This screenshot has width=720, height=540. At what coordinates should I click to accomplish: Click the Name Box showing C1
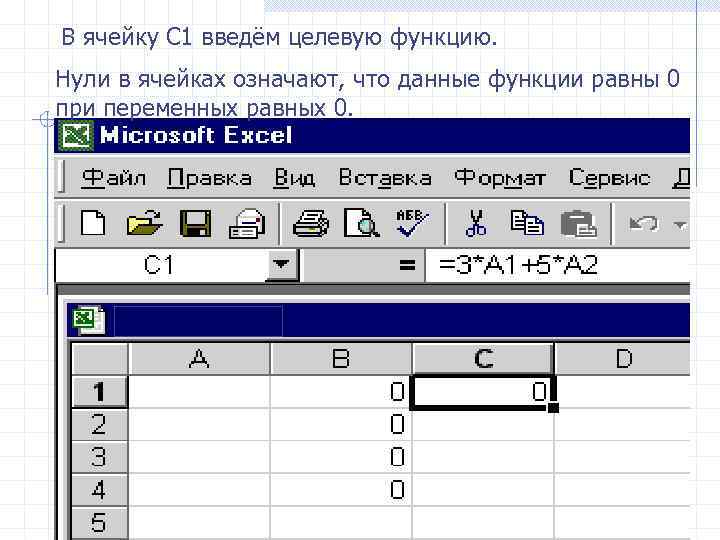(161, 265)
